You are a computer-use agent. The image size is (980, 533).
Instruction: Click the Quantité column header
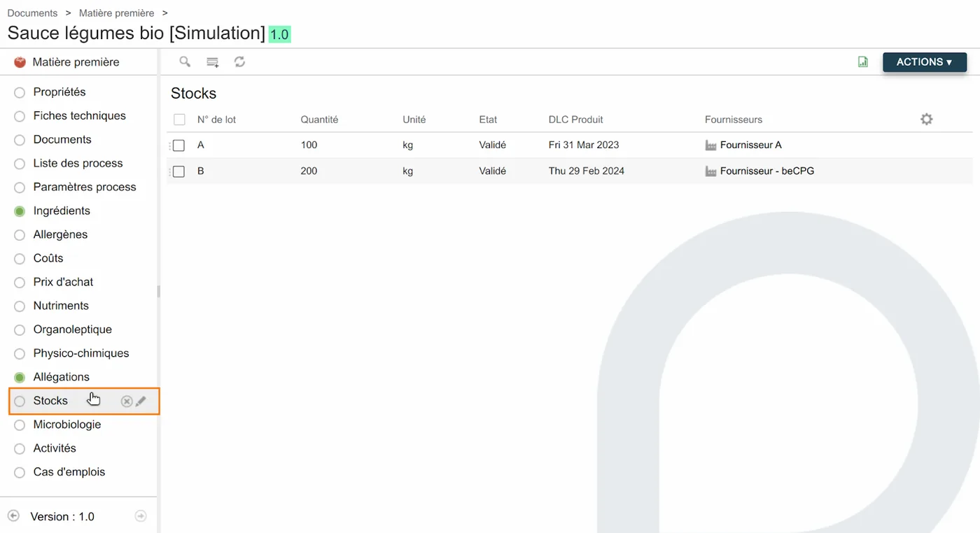click(319, 120)
